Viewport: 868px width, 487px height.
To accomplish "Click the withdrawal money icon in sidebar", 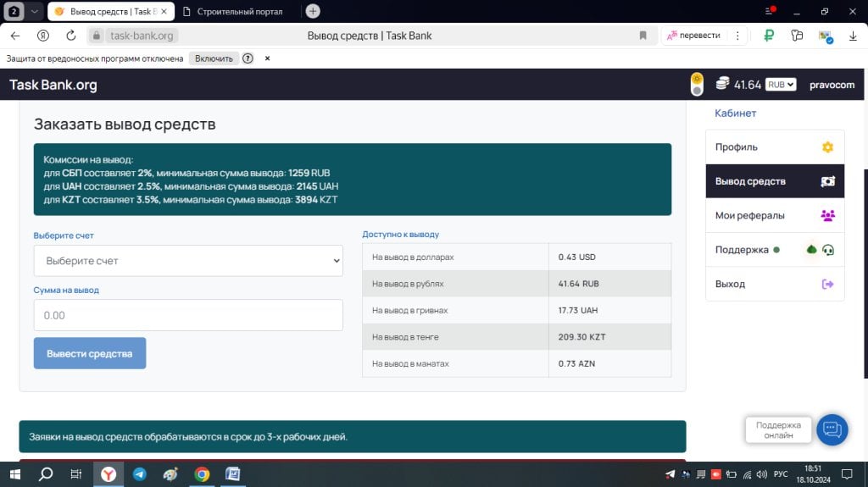I will [827, 181].
